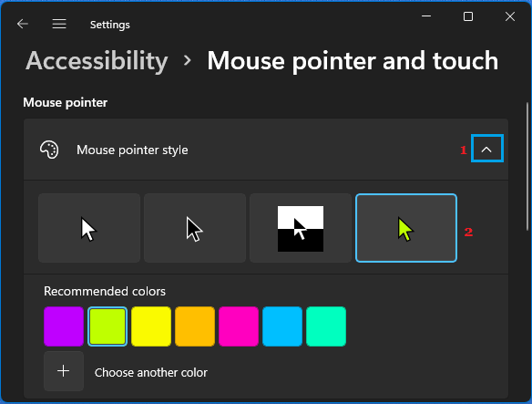532x404 pixels.
Task: Click the vertical scrollbar thumb
Action: (527, 167)
